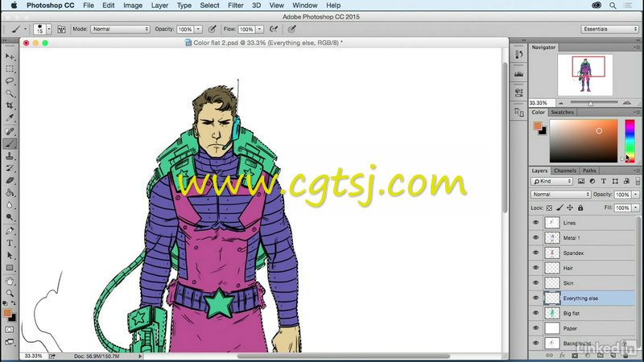Change screen mode from toolbox
Screen dimensions: 644x362
click(10, 342)
